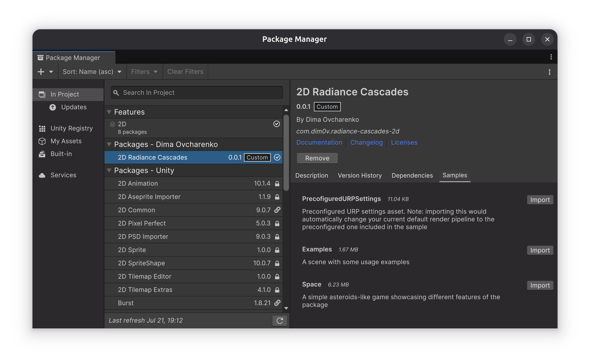The width and height of the screenshot is (590, 364).
Task: Switch to the Version History tab
Action: [360, 176]
